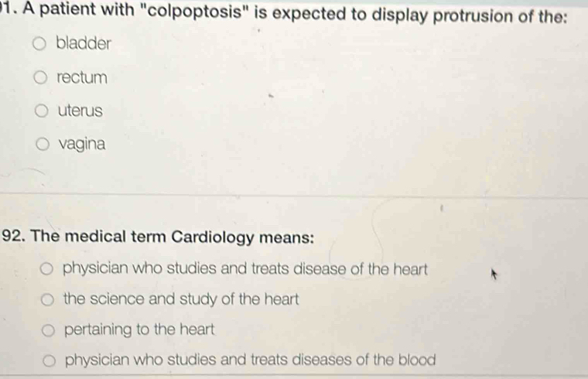Viewport: 588px width, 379px height.
Task: Choose radio for "science and study of the heart"
Action: 48,300
